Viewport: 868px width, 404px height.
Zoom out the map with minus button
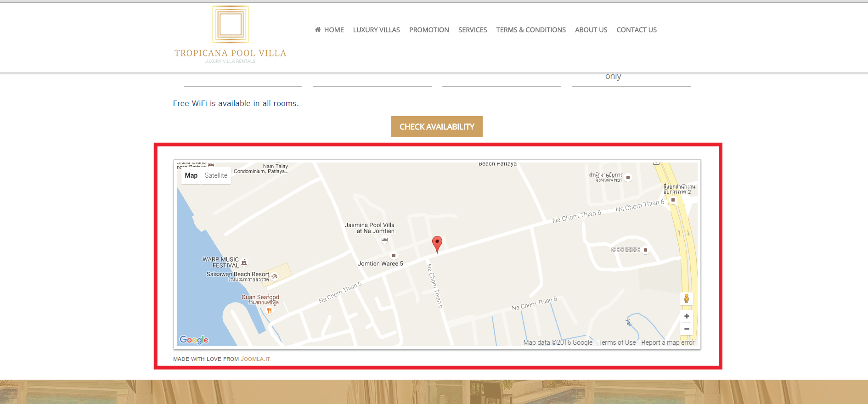687,329
